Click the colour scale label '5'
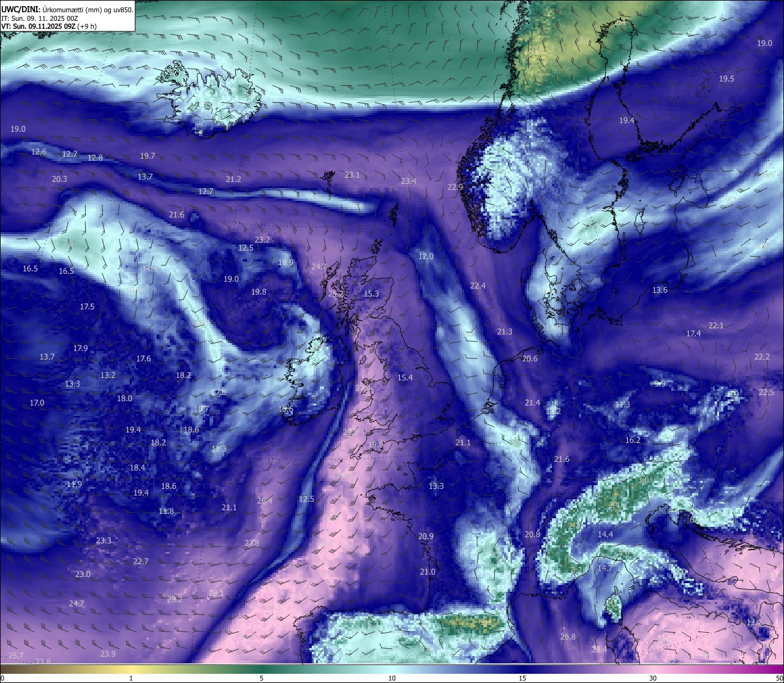This screenshot has height=683, width=784. (262, 678)
